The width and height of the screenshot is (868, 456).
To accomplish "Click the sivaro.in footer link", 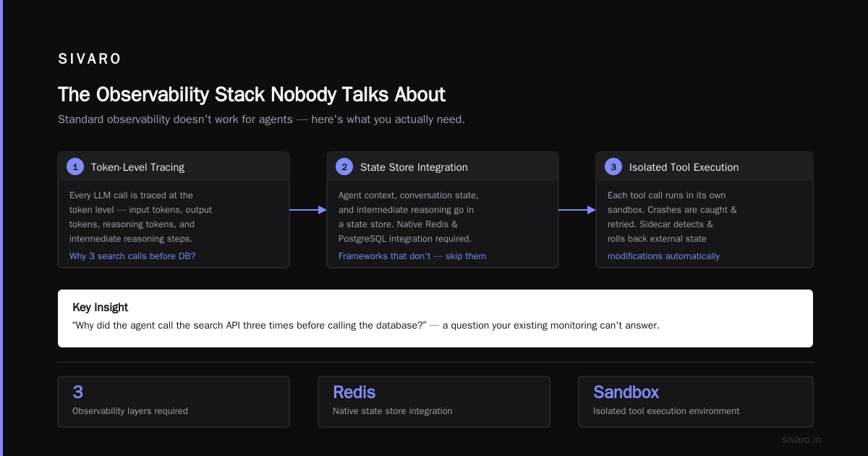I will (x=801, y=439).
